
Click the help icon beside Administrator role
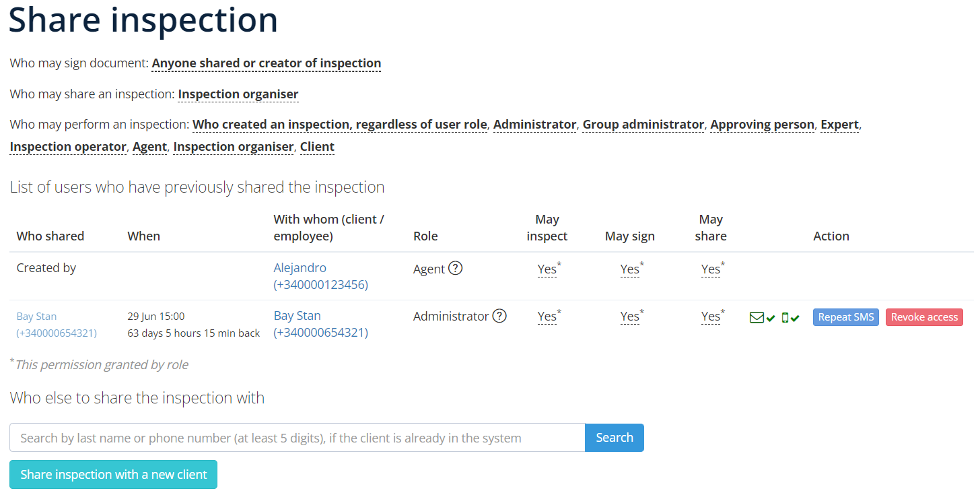[499, 316]
